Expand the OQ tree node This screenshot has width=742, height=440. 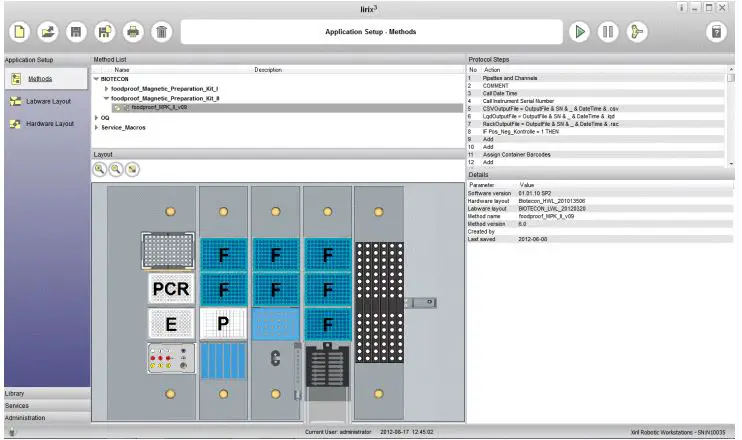tap(97, 118)
